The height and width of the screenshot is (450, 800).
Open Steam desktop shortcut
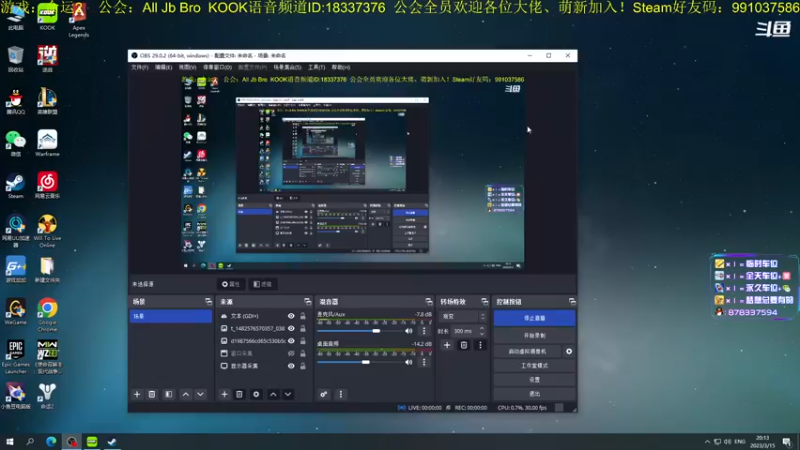[x=15, y=186]
